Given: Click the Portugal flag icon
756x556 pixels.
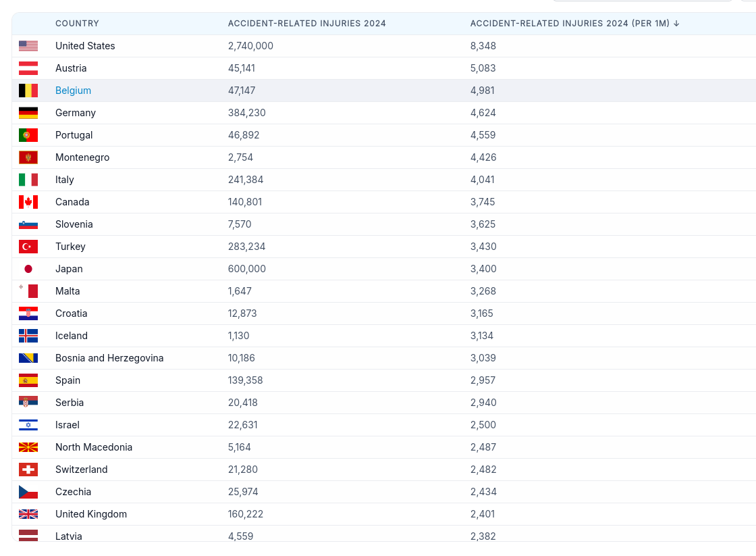Looking at the screenshot, I should [x=28, y=135].
